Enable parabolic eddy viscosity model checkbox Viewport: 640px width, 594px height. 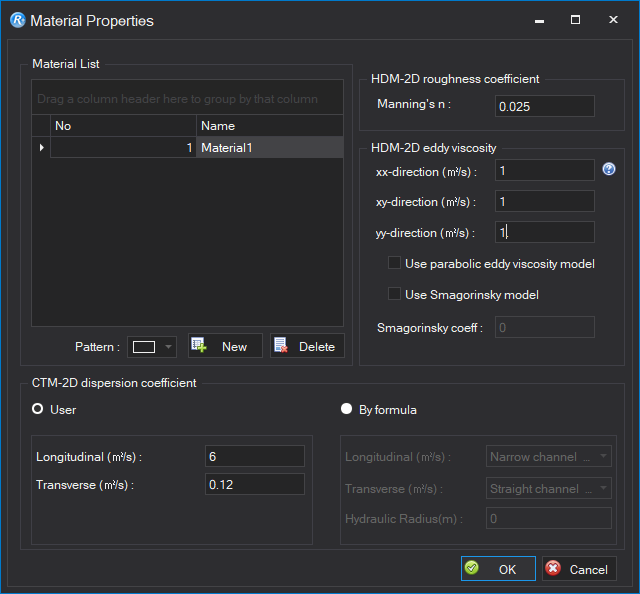point(394,264)
